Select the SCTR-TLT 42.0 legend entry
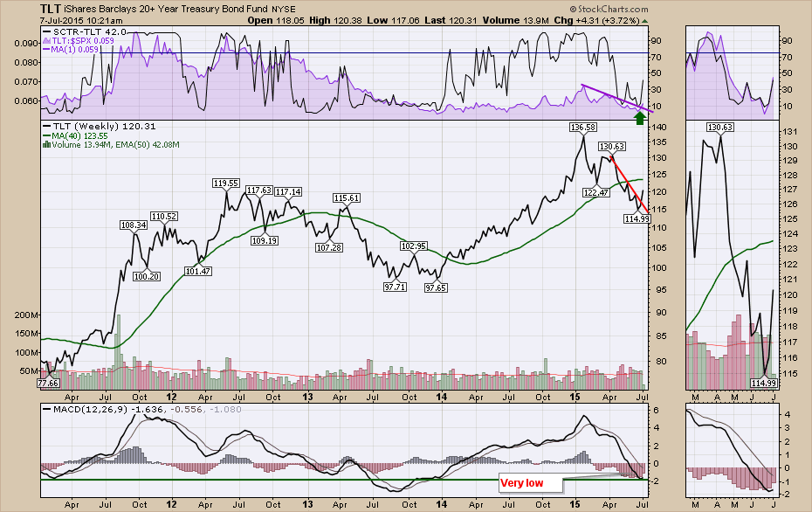This screenshot has width=812, height=512. click(85, 32)
